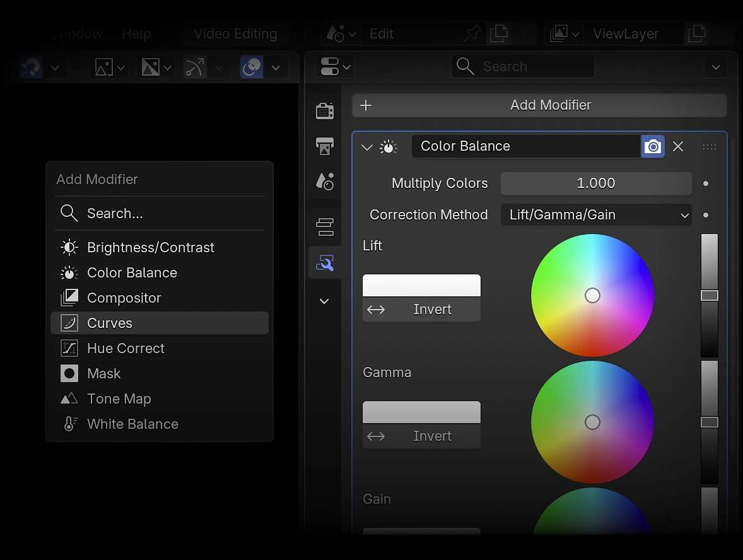
Task: Select the Modifiers wrench tab in the sidebar
Action: 324,262
